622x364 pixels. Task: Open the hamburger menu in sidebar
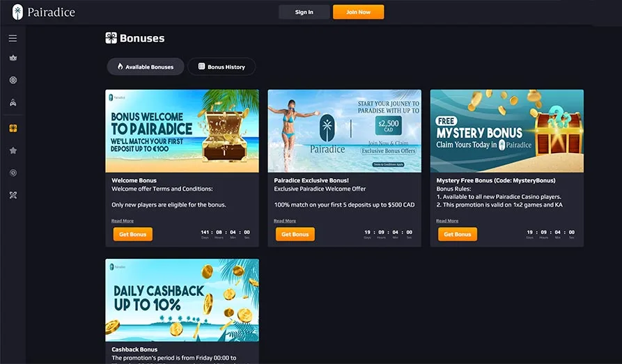pyautogui.click(x=13, y=38)
